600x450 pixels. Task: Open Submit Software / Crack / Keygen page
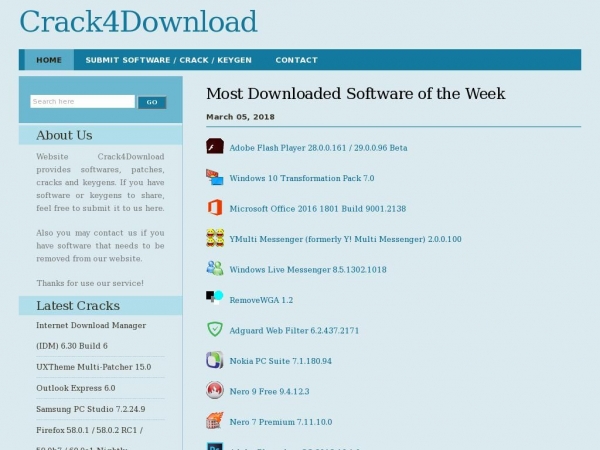click(169, 60)
